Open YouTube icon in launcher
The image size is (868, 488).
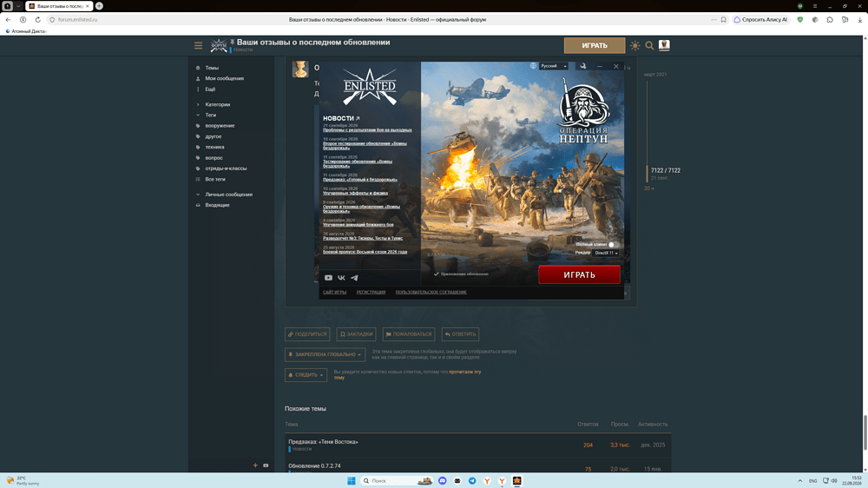(x=328, y=278)
